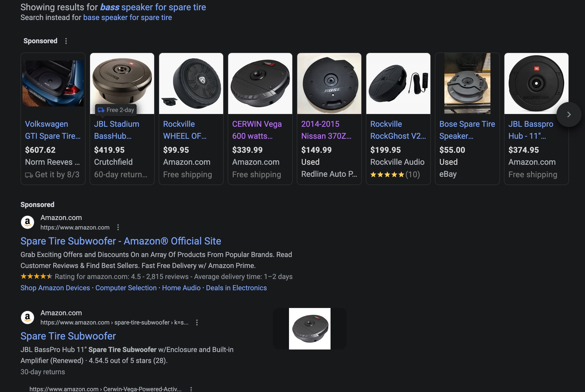Open the 2014-2015 Nissan 370Z Bose listing

click(x=326, y=130)
